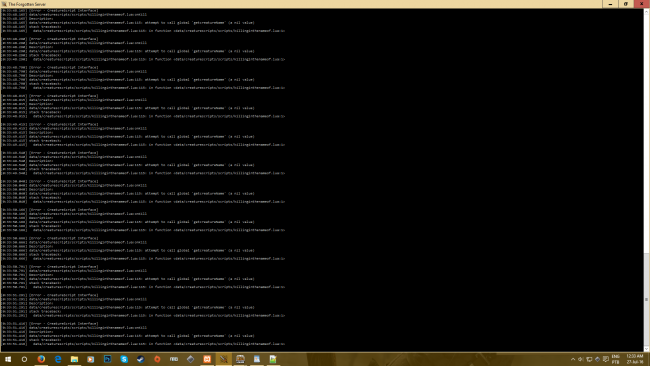This screenshot has height=366, width=650.
Task: Click the console scrollbar down arrow
Action: click(646, 349)
